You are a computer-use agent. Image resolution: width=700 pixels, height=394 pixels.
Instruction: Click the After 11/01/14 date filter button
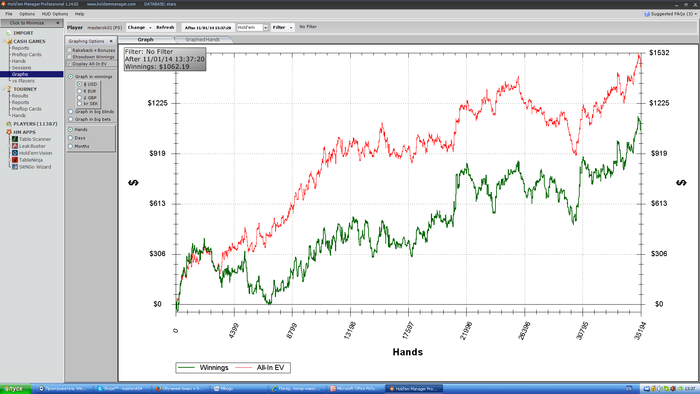pos(208,28)
